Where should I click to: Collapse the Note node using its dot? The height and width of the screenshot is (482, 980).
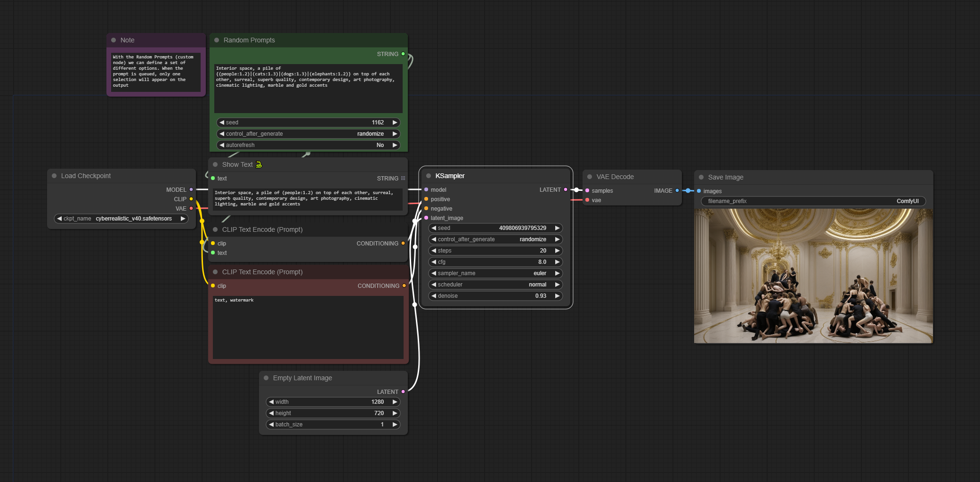[113, 40]
